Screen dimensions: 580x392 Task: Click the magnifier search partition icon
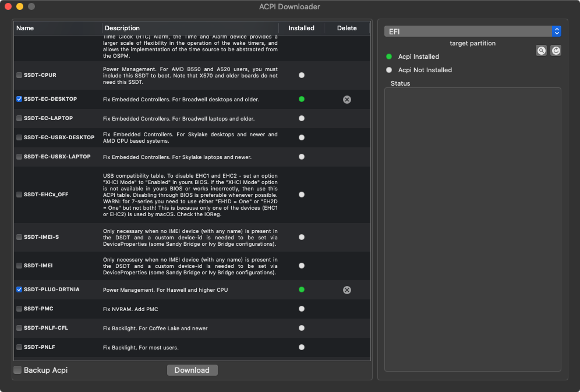(541, 51)
